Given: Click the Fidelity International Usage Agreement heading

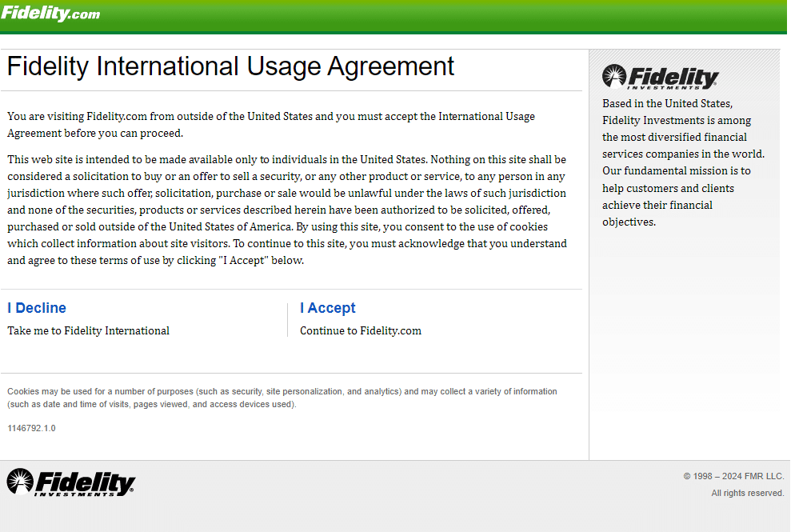Looking at the screenshot, I should point(230,66).
